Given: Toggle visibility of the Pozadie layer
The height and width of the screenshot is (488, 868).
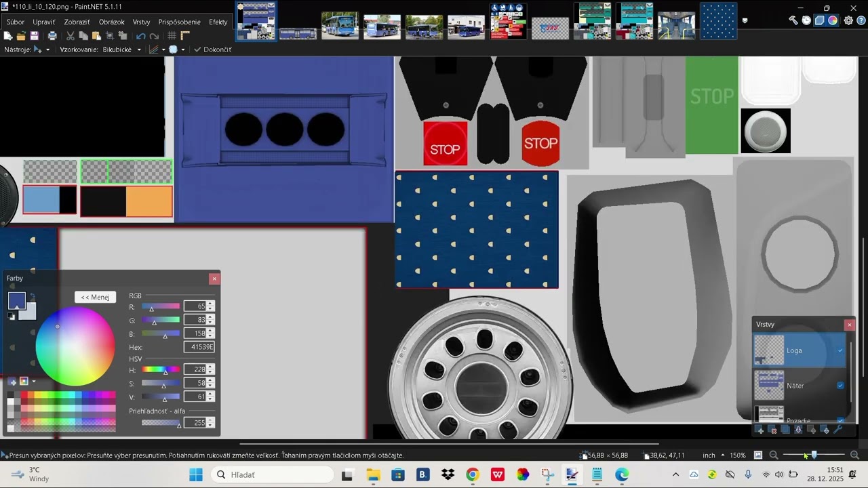Looking at the screenshot, I should pos(841,420).
